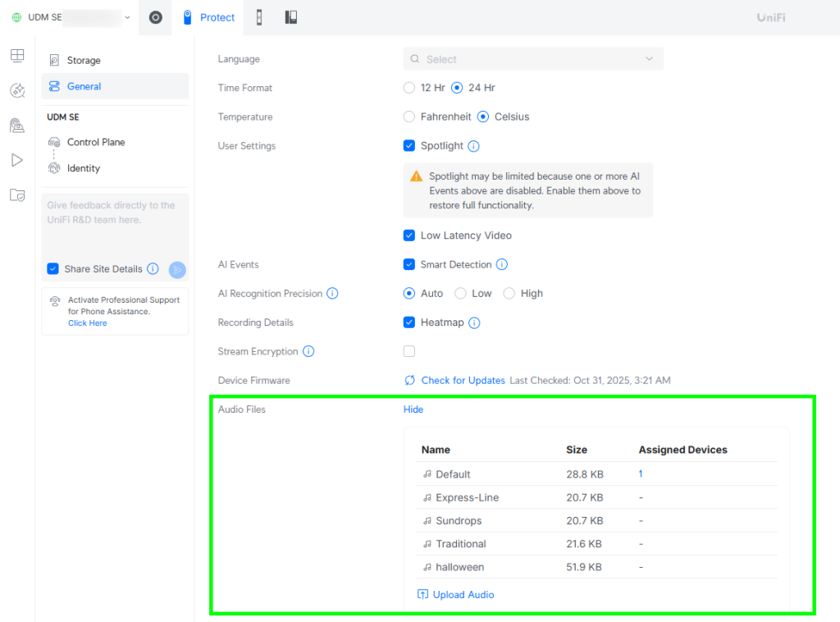This screenshot has height=622, width=840.
Task: Select the 12 Hr time format
Action: tap(409, 88)
